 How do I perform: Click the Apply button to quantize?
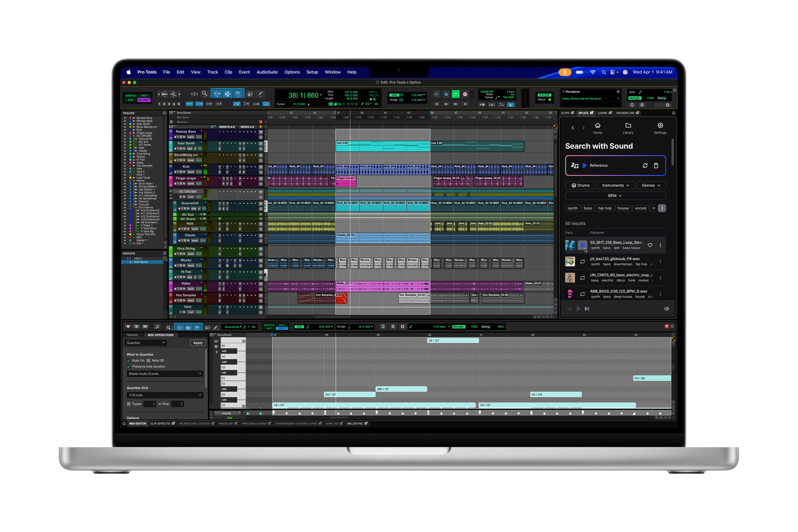click(x=197, y=342)
